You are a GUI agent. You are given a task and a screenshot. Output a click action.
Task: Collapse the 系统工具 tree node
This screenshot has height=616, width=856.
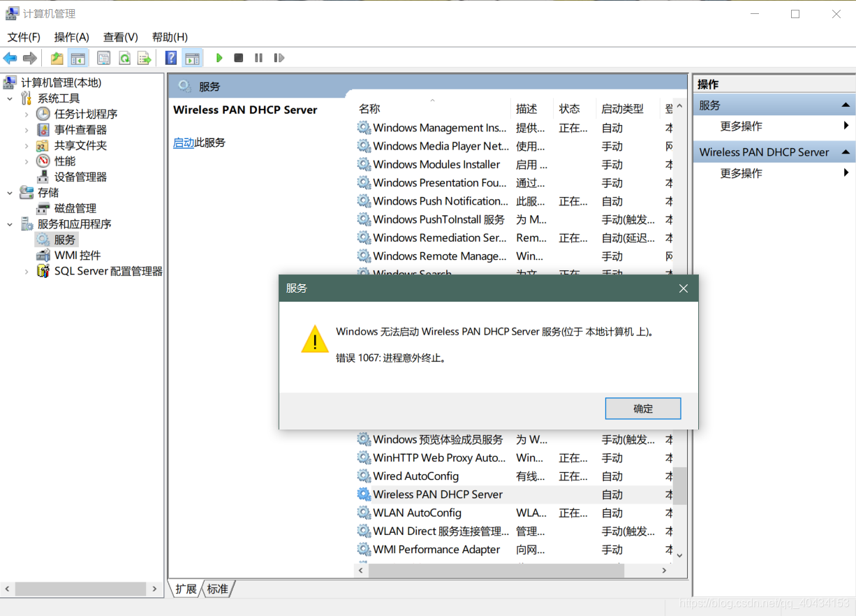pos(10,98)
